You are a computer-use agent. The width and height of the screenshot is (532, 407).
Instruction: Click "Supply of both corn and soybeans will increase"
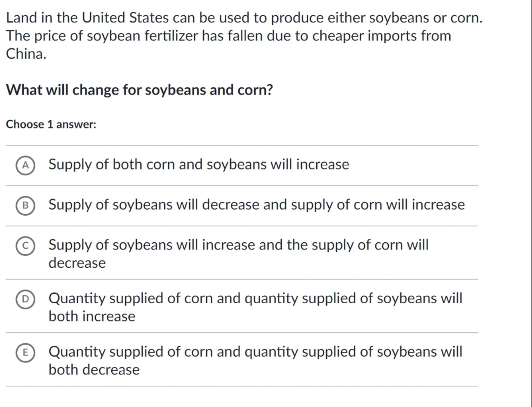[199, 164]
